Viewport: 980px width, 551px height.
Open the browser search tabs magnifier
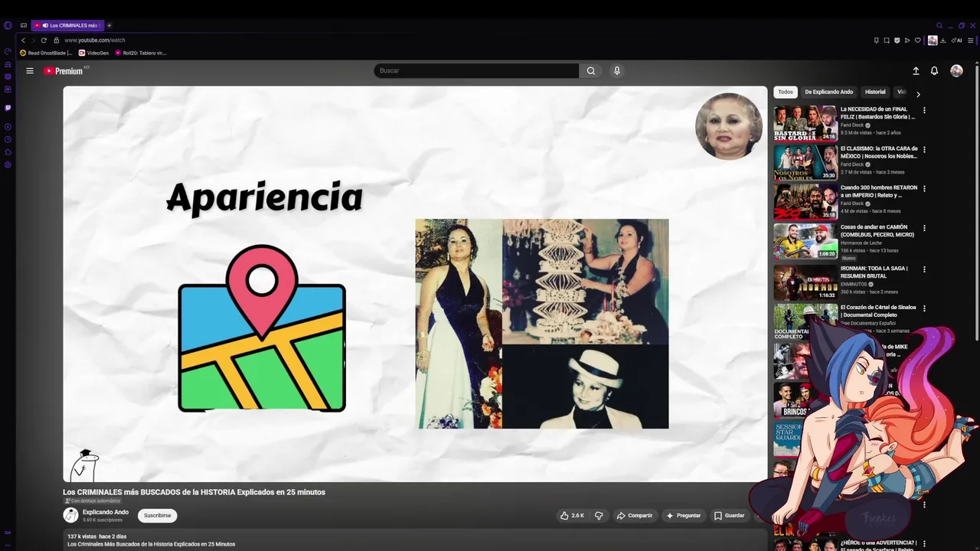tap(939, 25)
